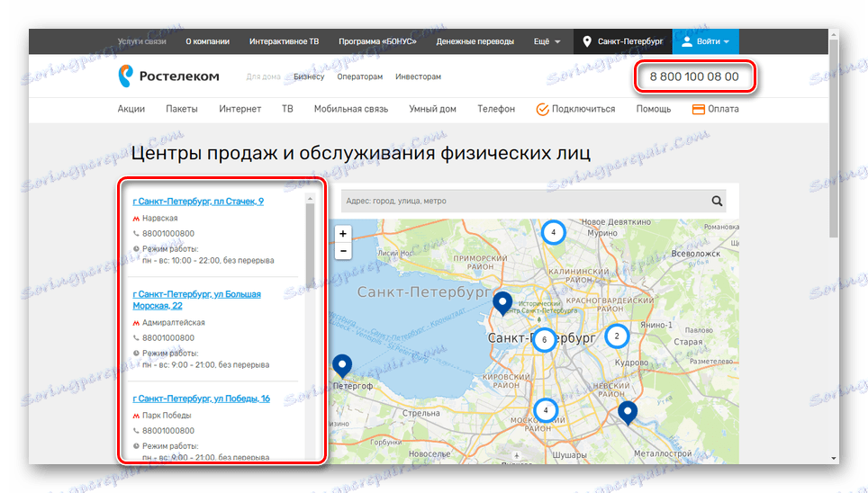This screenshot has width=868, height=493.
Task: Click the phone number 8 800 100 08 00
Action: pyautogui.click(x=694, y=76)
